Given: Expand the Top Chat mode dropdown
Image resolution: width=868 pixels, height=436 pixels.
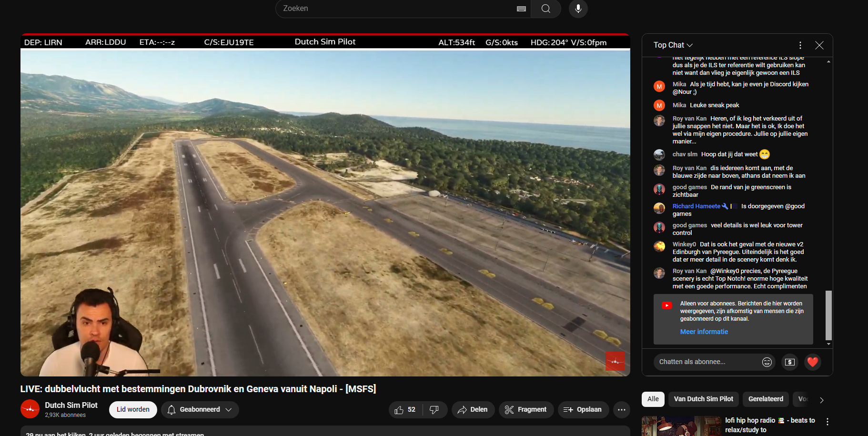Looking at the screenshot, I should (673, 45).
